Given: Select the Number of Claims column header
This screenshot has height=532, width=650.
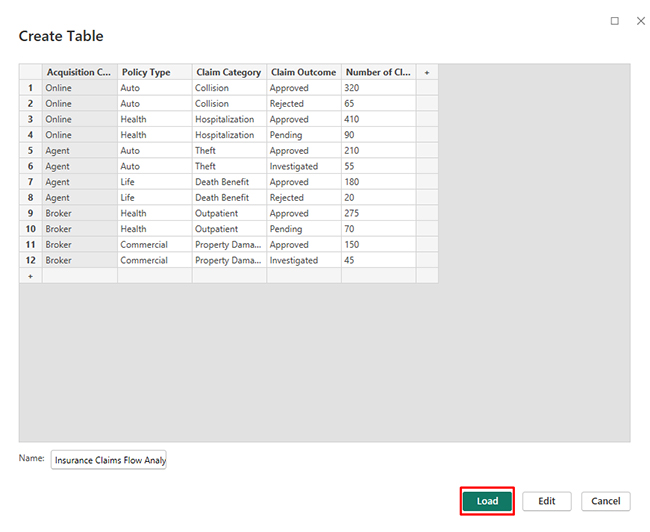Looking at the screenshot, I should [x=378, y=72].
